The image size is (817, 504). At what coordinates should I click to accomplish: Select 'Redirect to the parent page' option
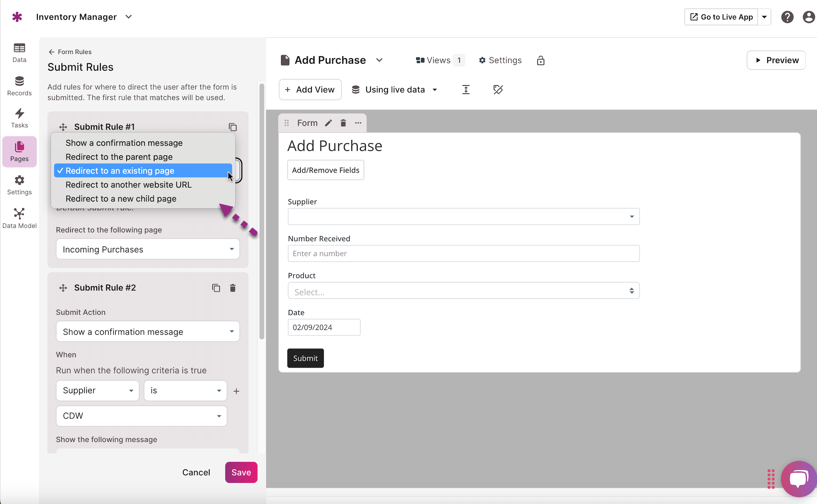[143, 157]
